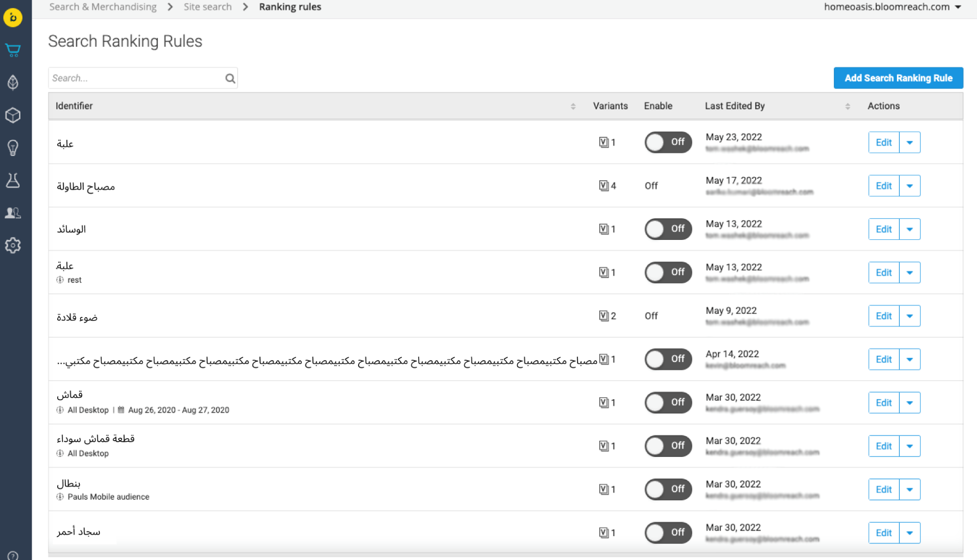The width and height of the screenshot is (977, 560).
Task: Click the shopping cart icon in the sidebar
Action: pyautogui.click(x=13, y=50)
